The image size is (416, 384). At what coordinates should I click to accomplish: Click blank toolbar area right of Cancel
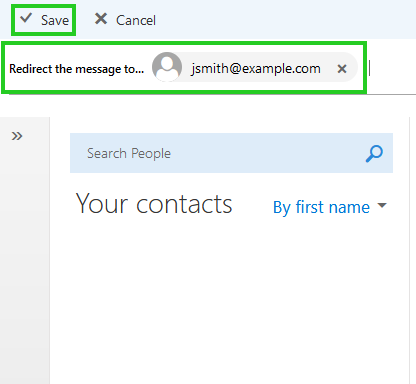point(283,20)
